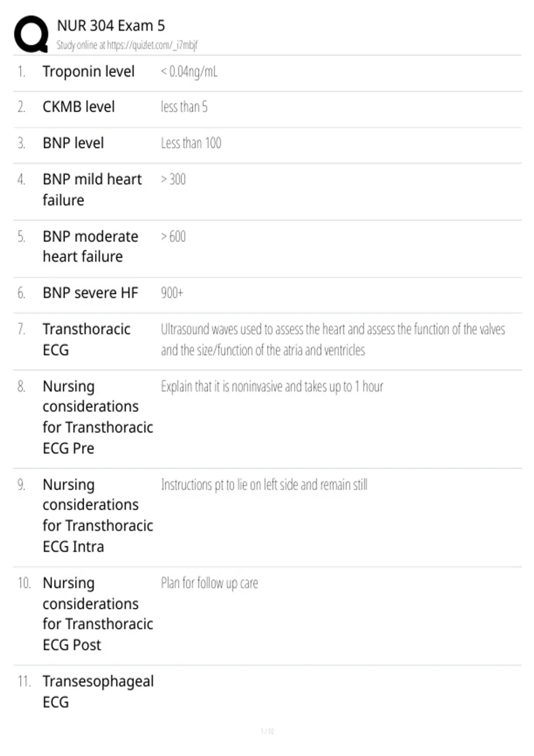Select the Transthoracic ECG Pre nursing considerations
The width and height of the screenshot is (534, 756).
coord(98,417)
